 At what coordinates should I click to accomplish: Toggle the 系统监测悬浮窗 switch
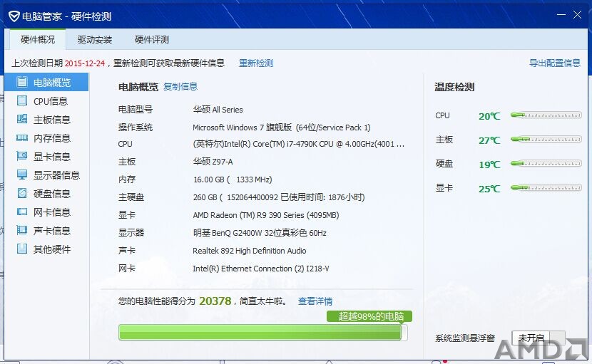[x=539, y=338]
